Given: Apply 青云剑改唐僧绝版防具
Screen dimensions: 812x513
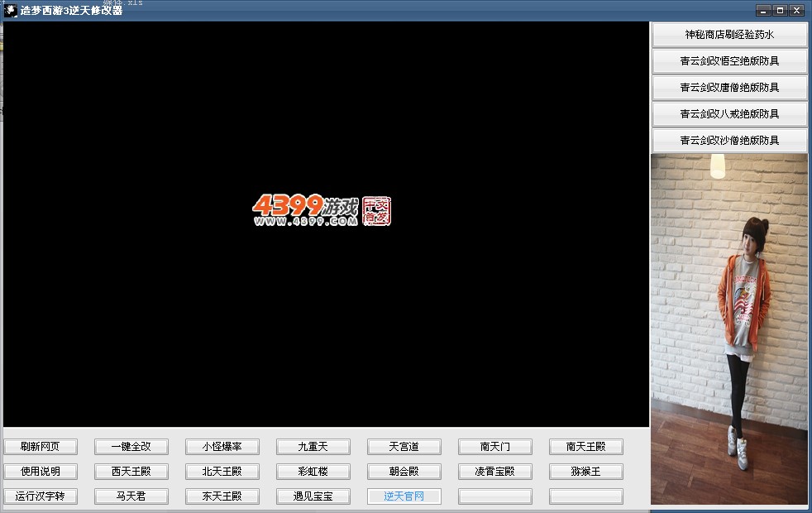Looking at the screenshot, I should (x=729, y=88).
